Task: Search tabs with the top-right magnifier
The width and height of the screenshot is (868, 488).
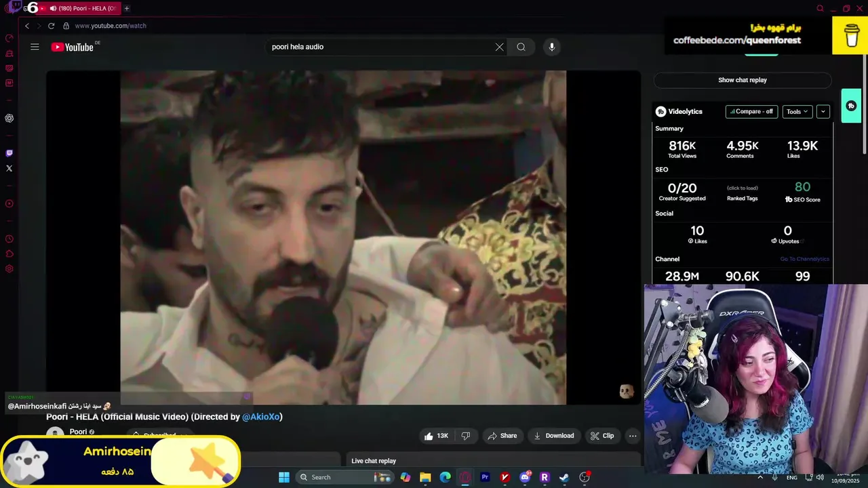Action: pos(820,8)
